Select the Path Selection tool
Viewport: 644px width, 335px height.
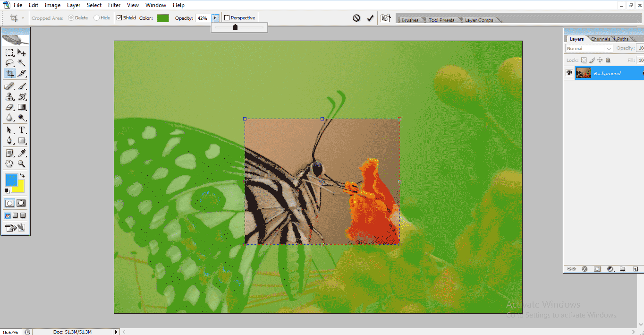(9, 130)
